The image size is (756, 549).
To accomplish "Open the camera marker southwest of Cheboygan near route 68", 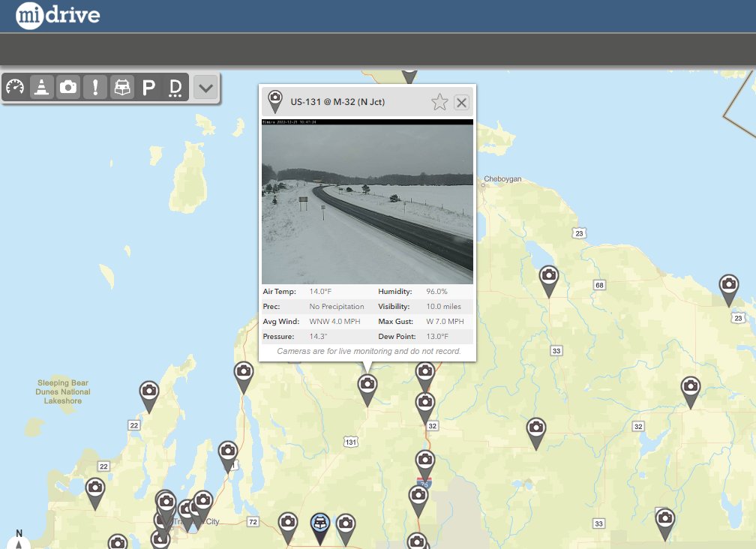I will click(x=549, y=281).
